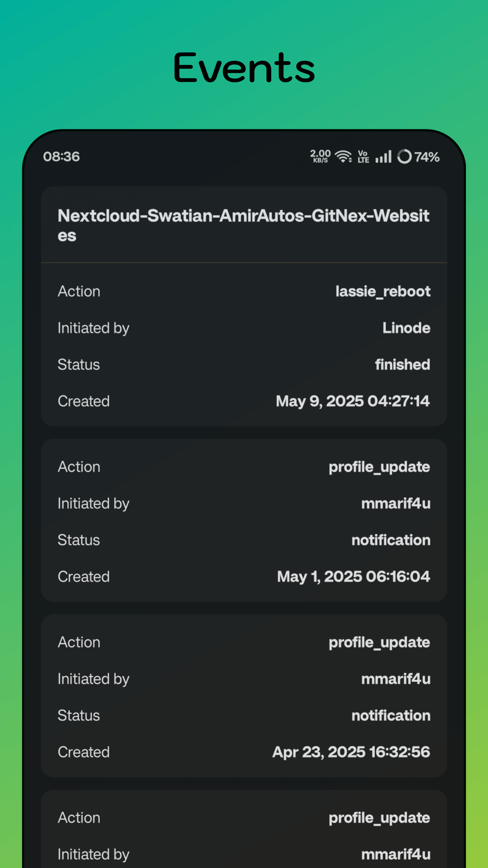488x868 pixels.
Task: Tap notification status of the Apr 23 event
Action: pos(391,716)
